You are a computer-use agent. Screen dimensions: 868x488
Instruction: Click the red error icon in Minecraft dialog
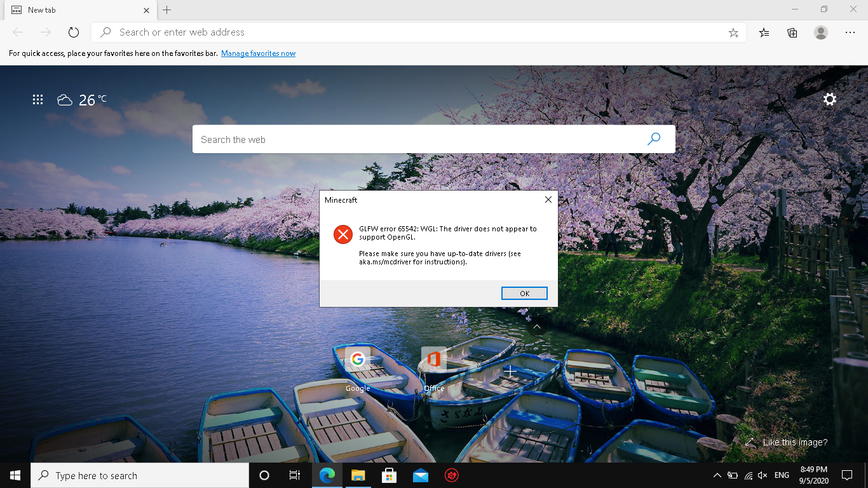pos(343,234)
